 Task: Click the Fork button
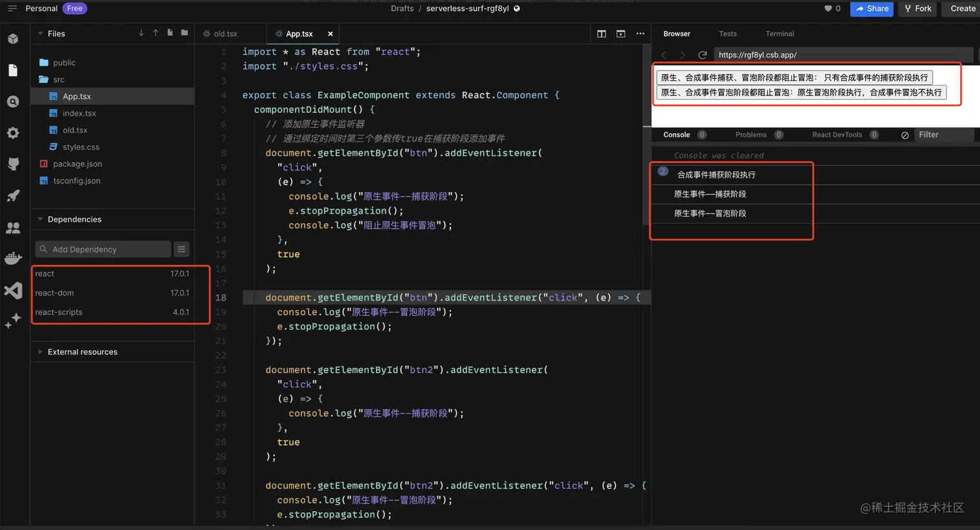(918, 8)
